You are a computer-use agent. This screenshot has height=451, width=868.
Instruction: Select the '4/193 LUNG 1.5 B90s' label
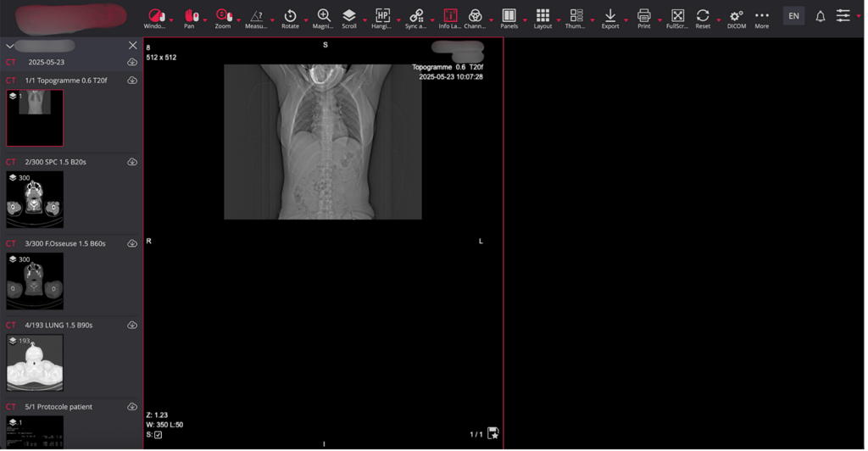[58, 326]
